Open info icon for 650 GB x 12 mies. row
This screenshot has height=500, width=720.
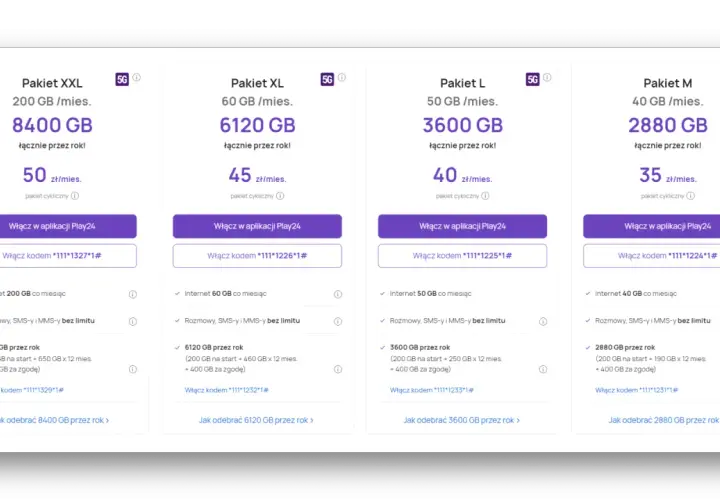(133, 369)
